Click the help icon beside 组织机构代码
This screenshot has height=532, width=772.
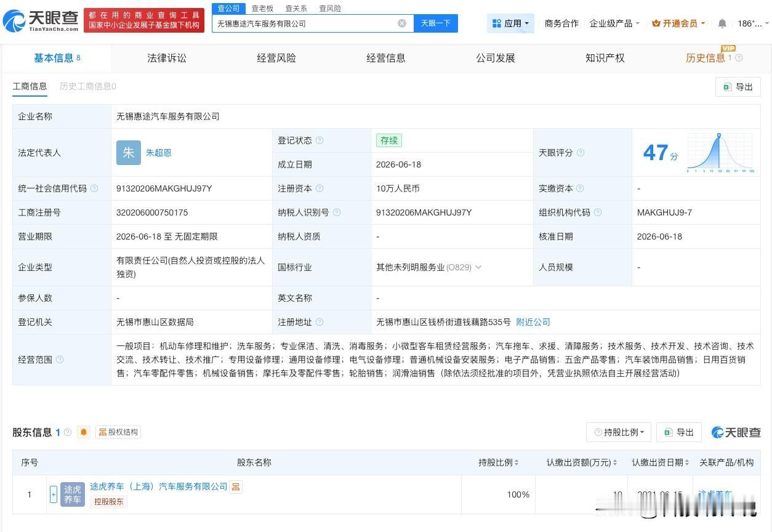(598, 212)
